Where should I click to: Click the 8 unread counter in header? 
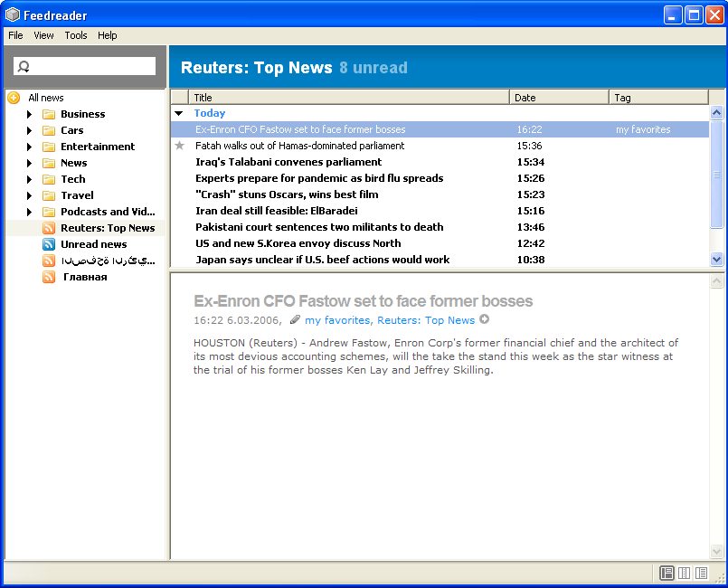coord(373,68)
